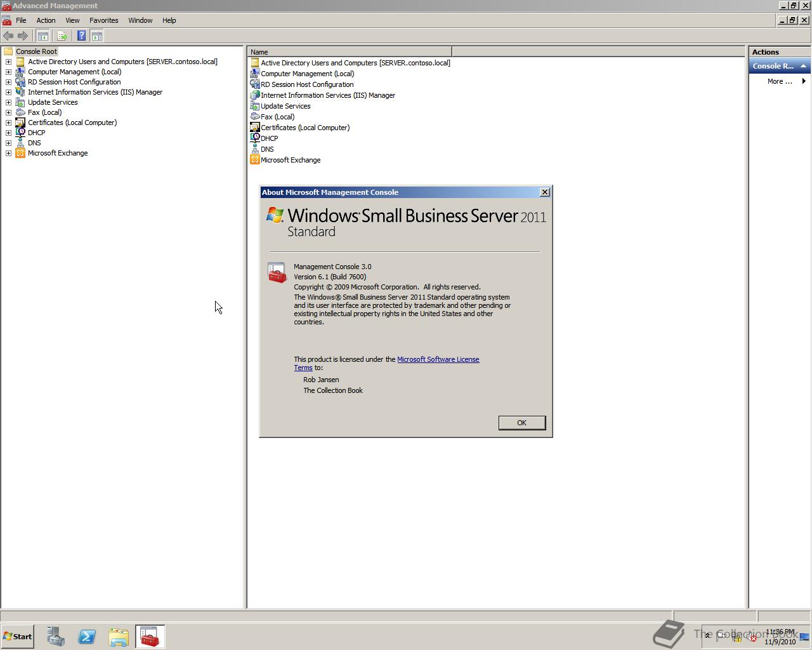Screen dimensions: 812x650
Task: Click Fax (Local) icon in right list
Action: (254, 117)
